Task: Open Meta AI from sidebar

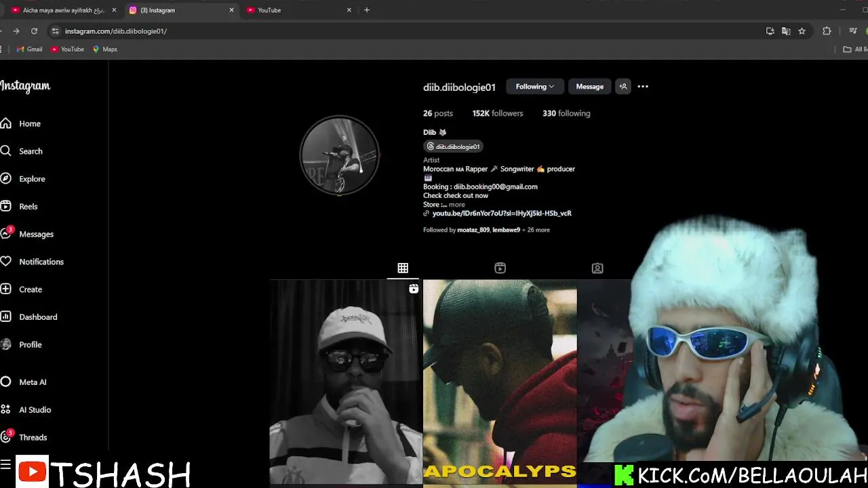Action: click(24, 382)
